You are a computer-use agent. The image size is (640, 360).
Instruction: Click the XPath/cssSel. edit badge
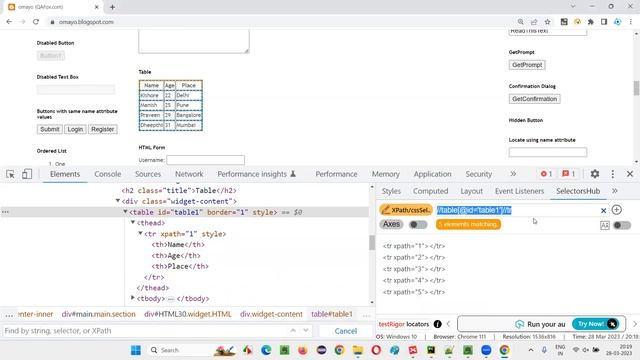point(406,210)
